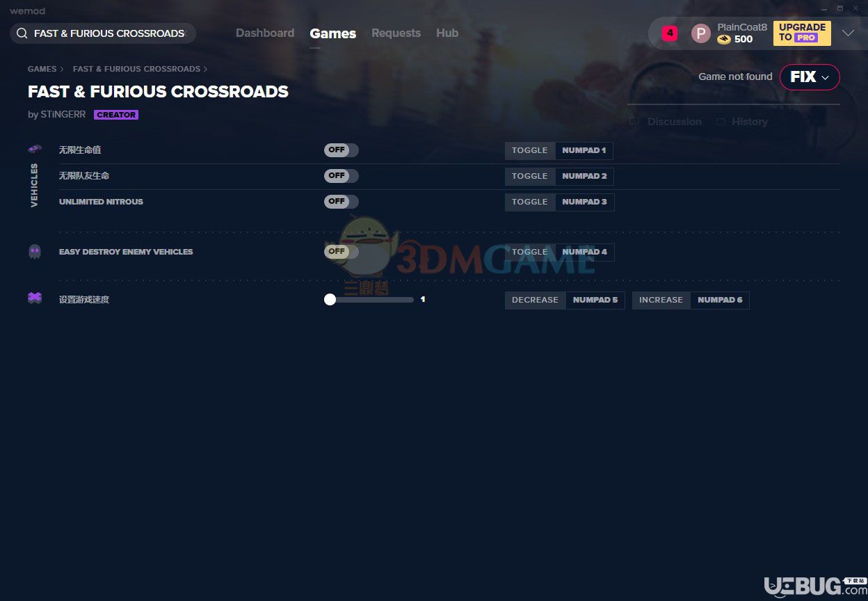The height and width of the screenshot is (601, 868).
Task: Expand the account menu chevron
Action: (848, 33)
